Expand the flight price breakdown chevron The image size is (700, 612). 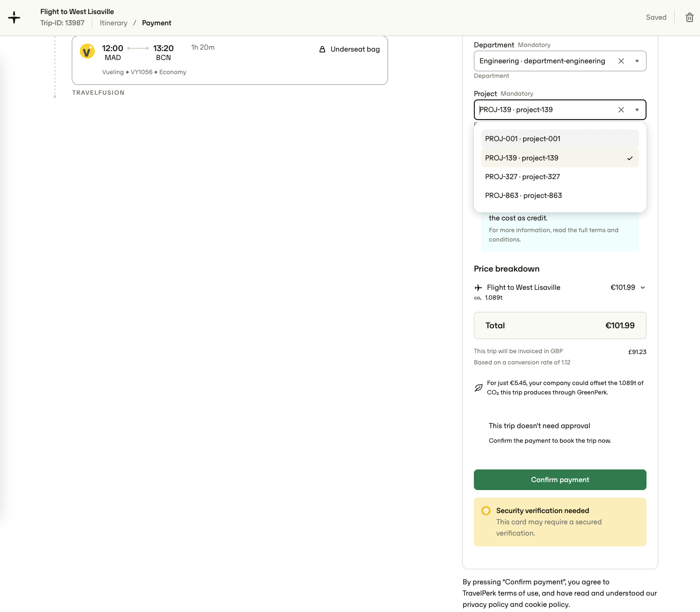tap(643, 287)
